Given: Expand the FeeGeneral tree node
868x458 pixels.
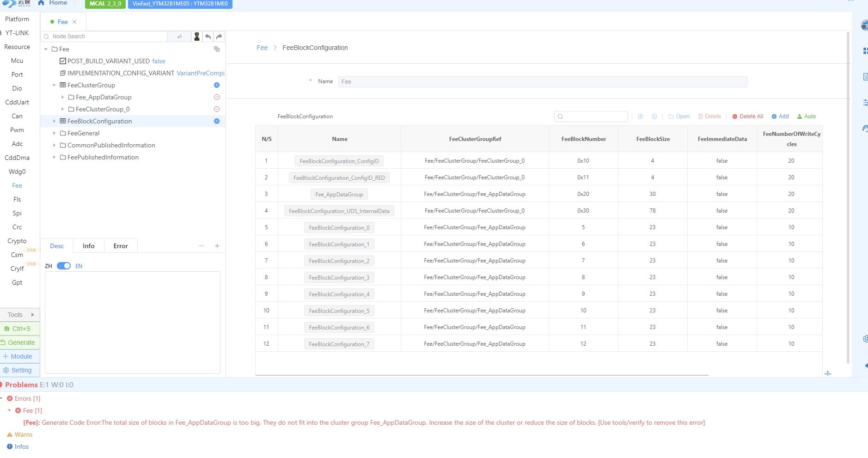Looking at the screenshot, I should tap(55, 133).
